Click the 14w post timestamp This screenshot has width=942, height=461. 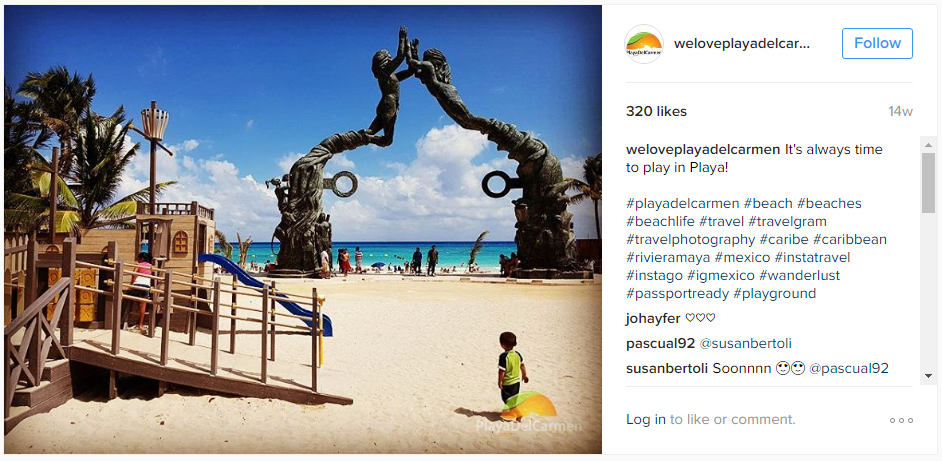tap(901, 112)
